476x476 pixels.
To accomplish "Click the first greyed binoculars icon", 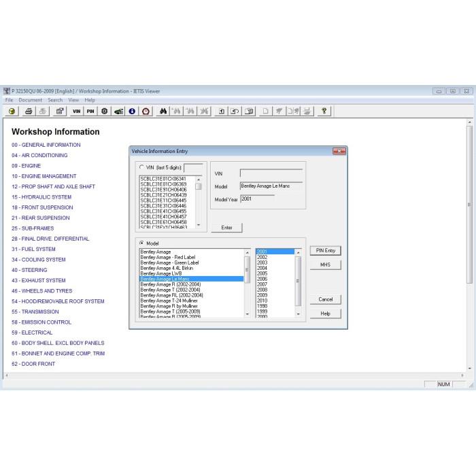I will point(177,112).
